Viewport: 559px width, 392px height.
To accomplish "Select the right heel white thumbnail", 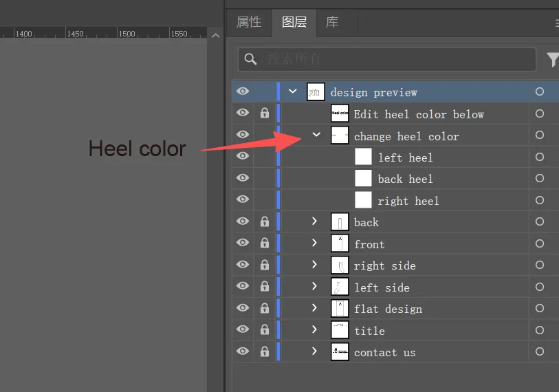I will point(363,199).
